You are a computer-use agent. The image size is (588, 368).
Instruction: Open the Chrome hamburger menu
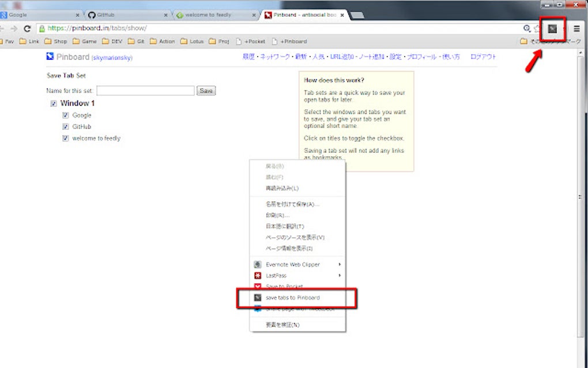[x=576, y=27]
